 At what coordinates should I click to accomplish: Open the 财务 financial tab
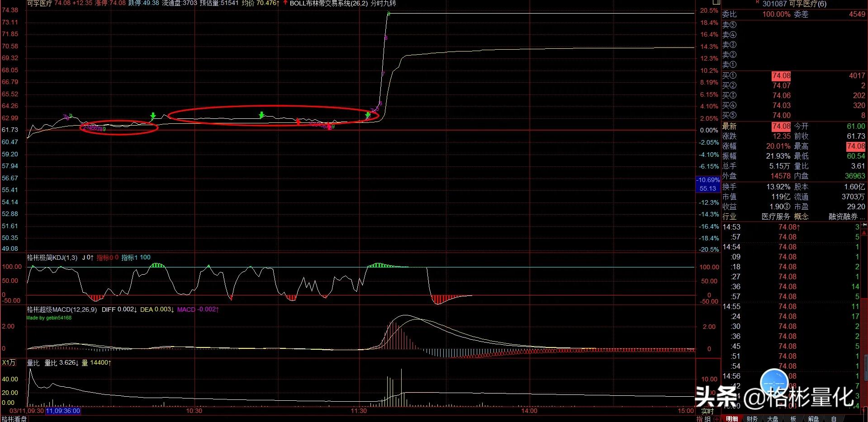point(752,419)
